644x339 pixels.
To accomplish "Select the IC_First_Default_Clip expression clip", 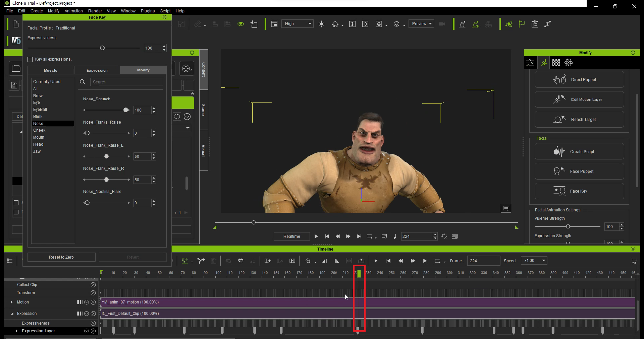I will coord(367,314).
